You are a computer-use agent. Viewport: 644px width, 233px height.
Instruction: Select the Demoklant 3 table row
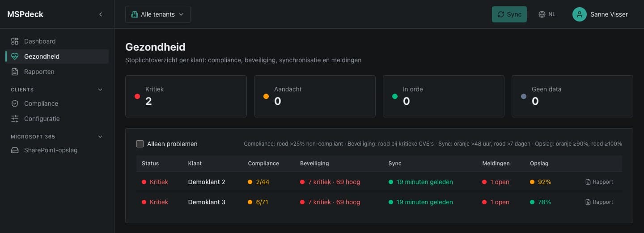click(379, 202)
